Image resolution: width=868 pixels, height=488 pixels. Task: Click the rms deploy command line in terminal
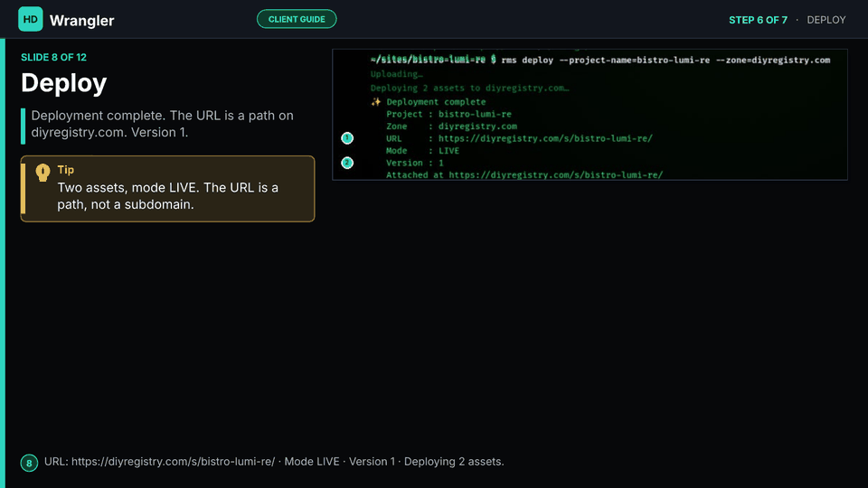coord(600,60)
